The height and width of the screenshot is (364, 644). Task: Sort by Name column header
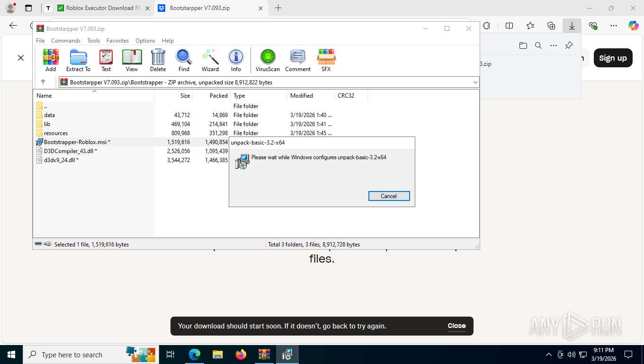[x=94, y=96]
